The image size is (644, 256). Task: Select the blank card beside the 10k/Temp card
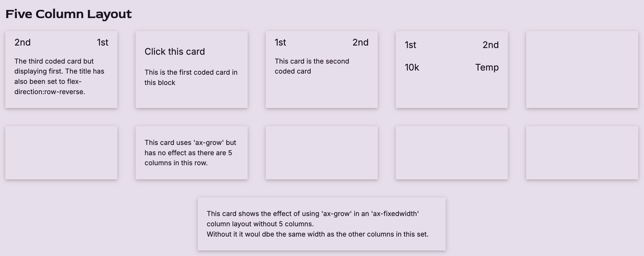pos(582,69)
